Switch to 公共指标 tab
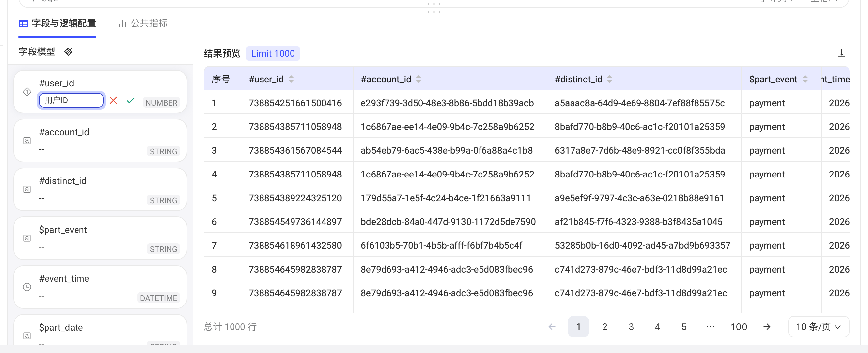868x353 pixels. (142, 23)
